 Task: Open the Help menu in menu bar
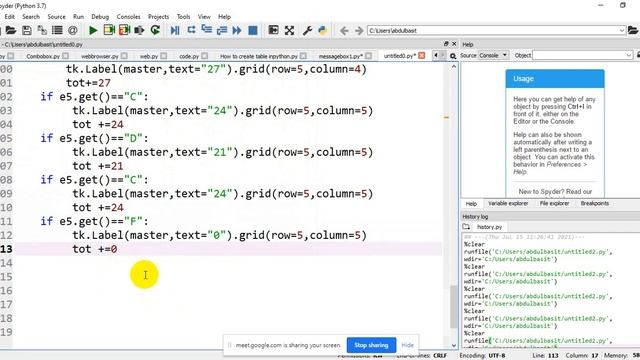(224, 17)
